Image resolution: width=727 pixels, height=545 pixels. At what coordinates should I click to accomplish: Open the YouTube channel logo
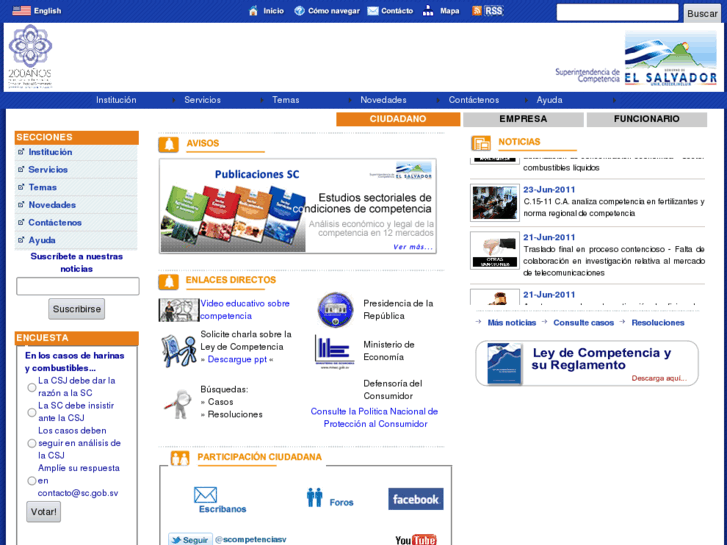[416, 539]
